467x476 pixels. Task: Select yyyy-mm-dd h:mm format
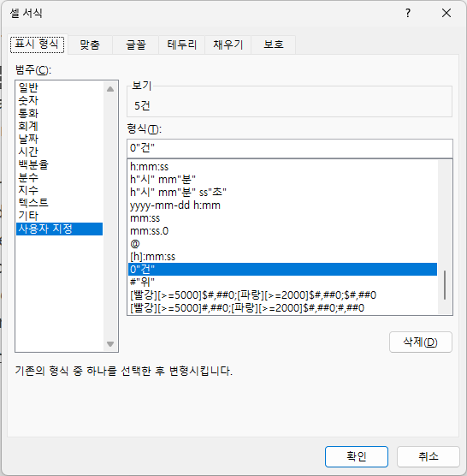point(282,205)
